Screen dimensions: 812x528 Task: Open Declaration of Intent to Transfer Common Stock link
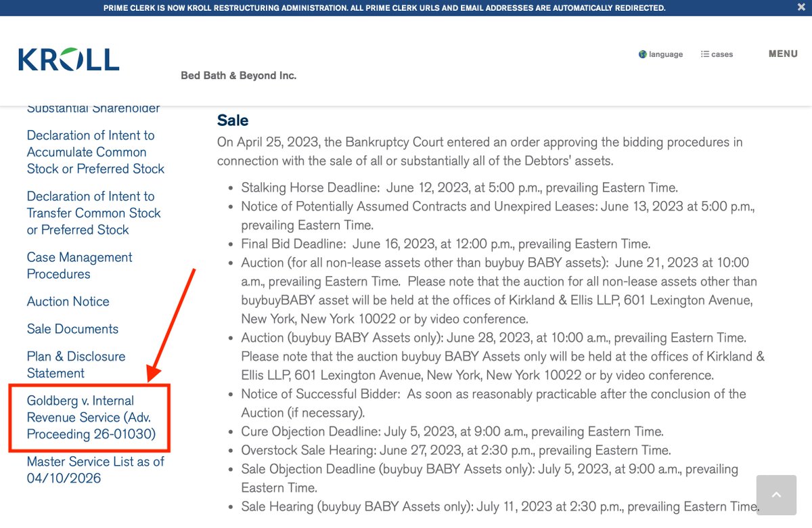[x=94, y=213]
